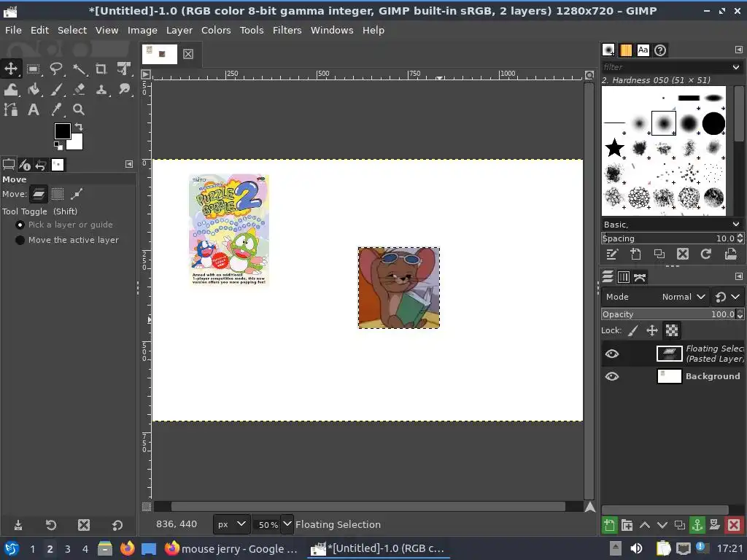Select the Zoom magnifier tool
The image size is (747, 560).
tap(79, 109)
